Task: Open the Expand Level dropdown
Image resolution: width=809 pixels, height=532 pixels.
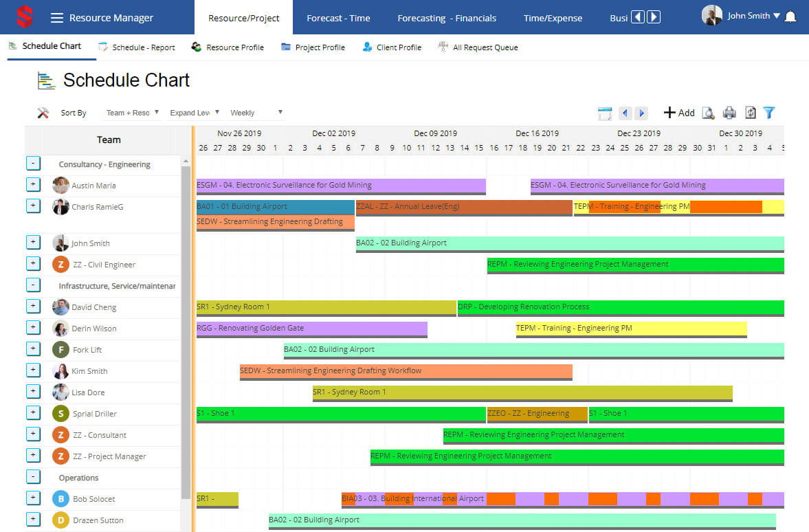Action: pyautogui.click(x=195, y=113)
